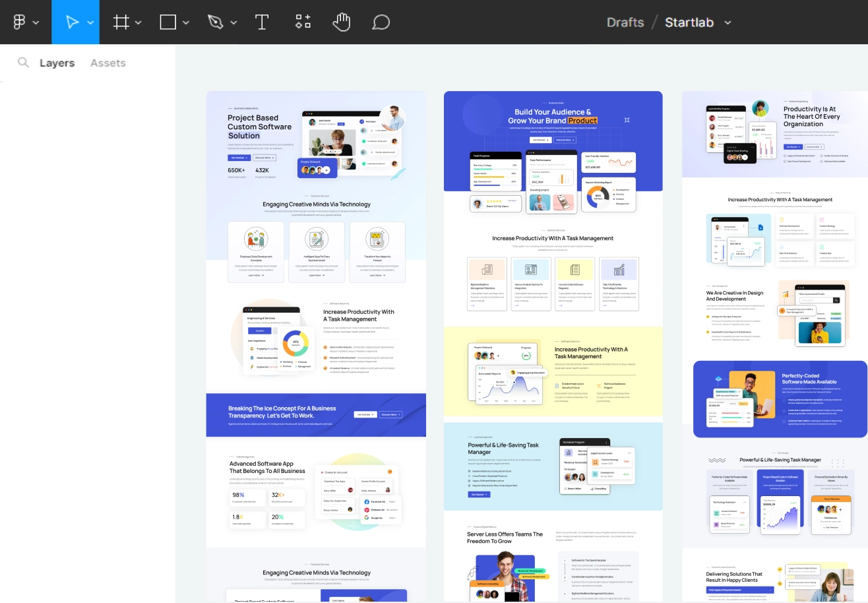Open the Resources components tool

[x=303, y=22]
